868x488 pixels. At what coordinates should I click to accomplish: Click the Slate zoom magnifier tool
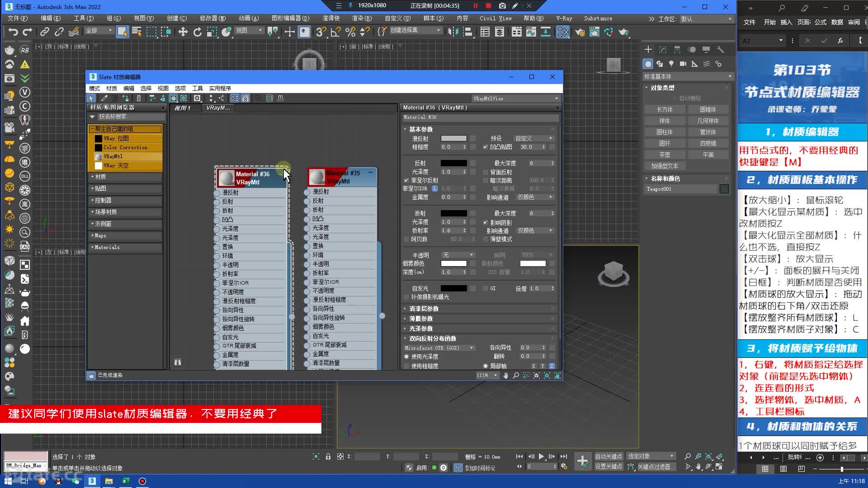click(x=516, y=375)
